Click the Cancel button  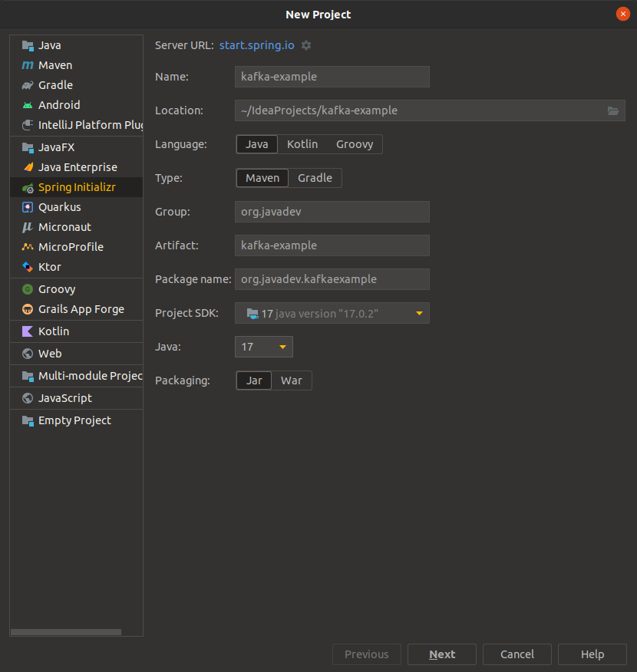click(517, 654)
